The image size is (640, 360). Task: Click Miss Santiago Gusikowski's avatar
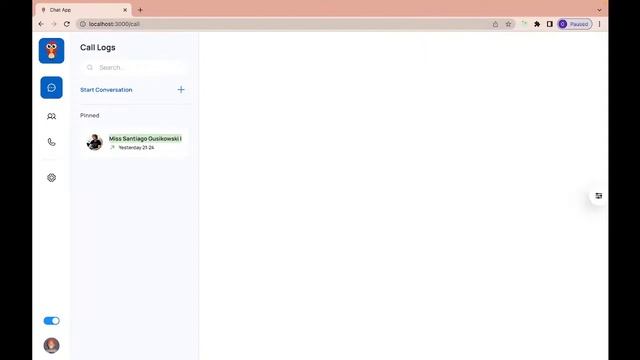coord(95,142)
